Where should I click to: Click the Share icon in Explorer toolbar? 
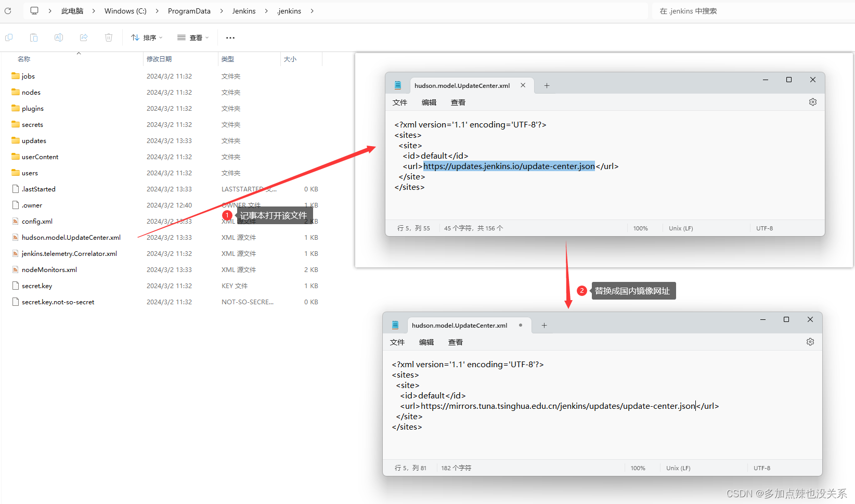84,37
